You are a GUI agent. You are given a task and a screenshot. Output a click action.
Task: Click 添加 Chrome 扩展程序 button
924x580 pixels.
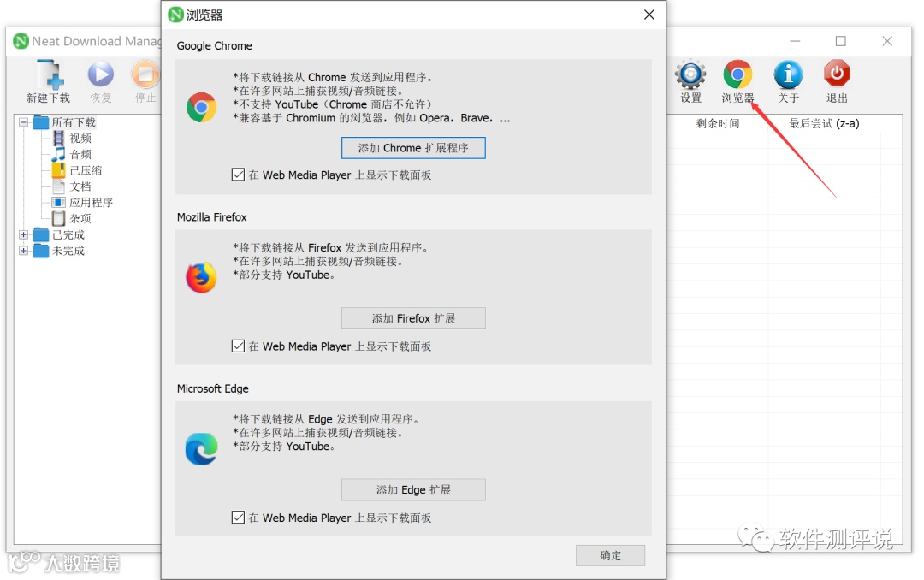(x=413, y=148)
